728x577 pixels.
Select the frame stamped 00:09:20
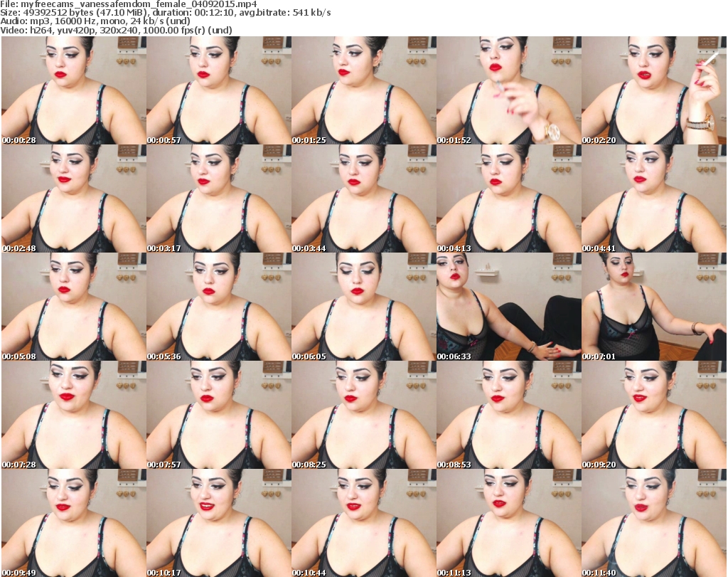pyautogui.click(x=654, y=415)
